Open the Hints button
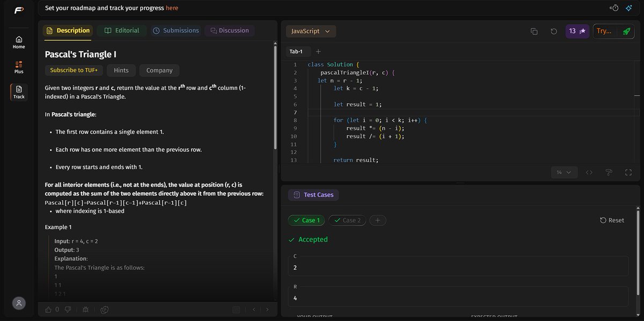 point(121,70)
